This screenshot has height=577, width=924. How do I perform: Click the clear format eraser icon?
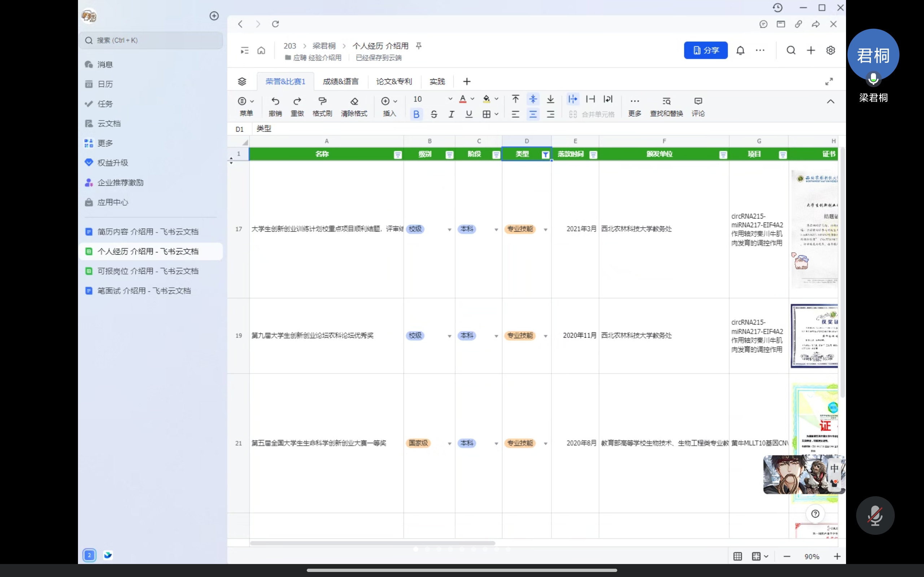coord(354,101)
